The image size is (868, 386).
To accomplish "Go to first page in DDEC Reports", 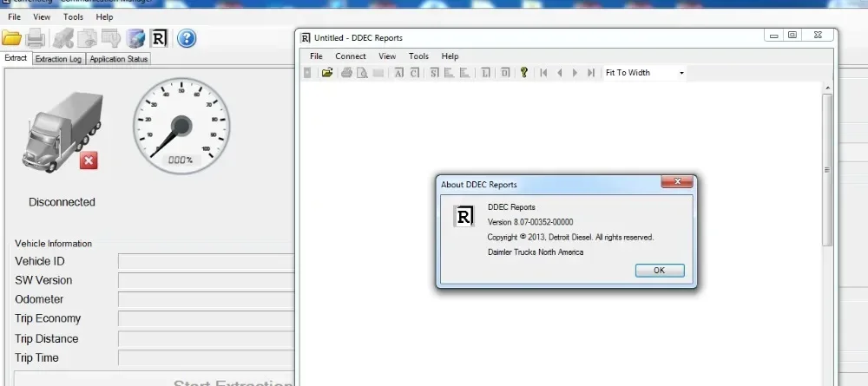I will [x=543, y=73].
